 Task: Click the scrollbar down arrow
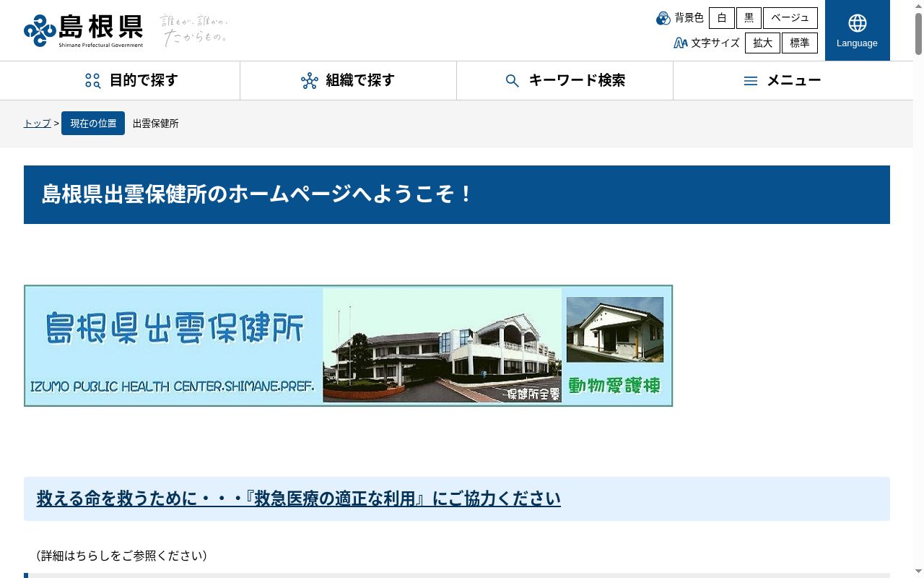tap(918, 571)
